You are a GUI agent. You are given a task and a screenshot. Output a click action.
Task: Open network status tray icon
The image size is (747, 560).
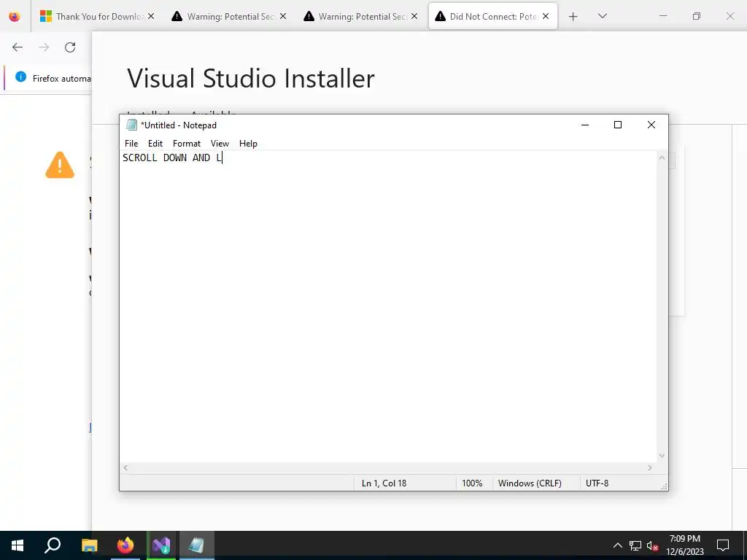point(635,545)
